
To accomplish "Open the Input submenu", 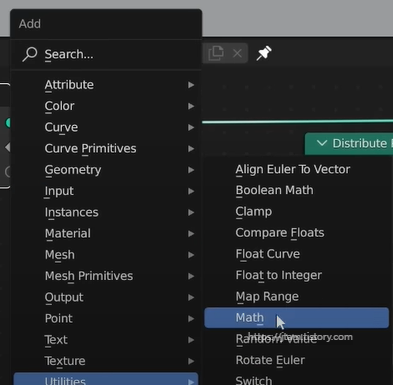I will tap(106, 191).
